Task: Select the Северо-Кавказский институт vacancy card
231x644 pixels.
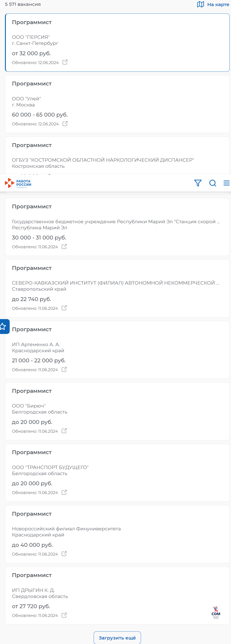Action: (117, 288)
